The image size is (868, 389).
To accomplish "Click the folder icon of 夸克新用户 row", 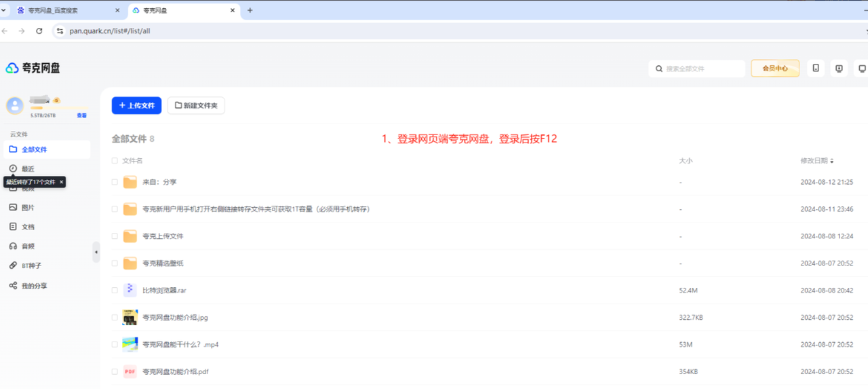I will pos(130,209).
